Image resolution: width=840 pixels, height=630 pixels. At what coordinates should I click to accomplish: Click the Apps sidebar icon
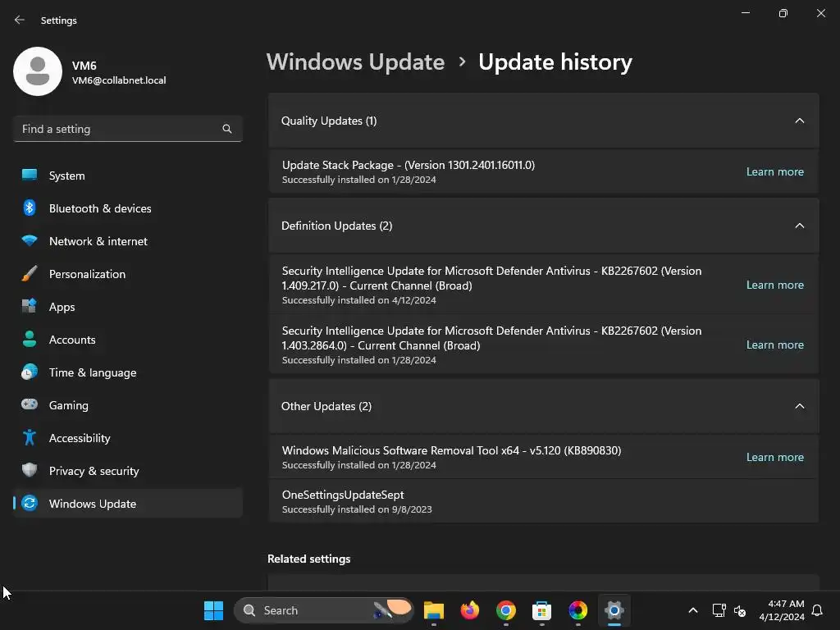tap(30, 307)
